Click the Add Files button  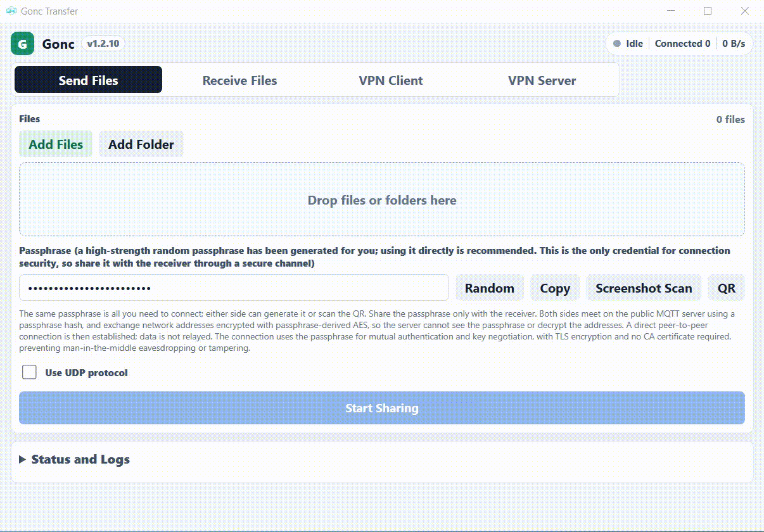tap(56, 144)
